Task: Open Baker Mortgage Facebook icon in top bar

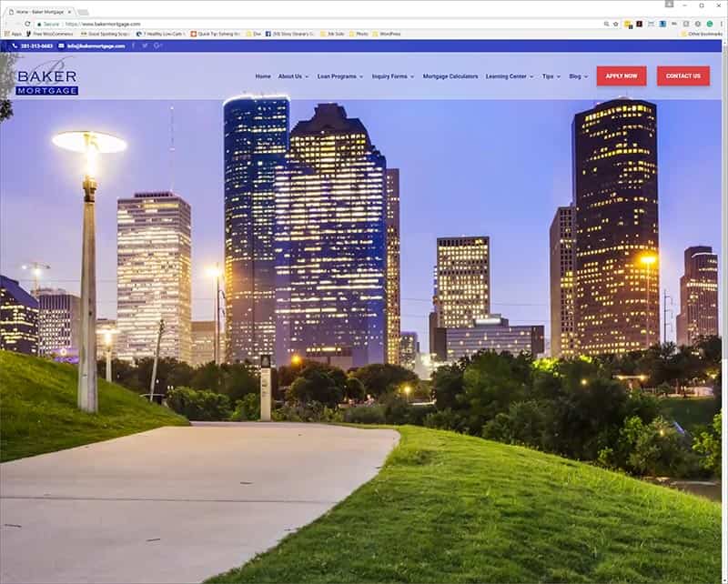Action: [x=133, y=45]
